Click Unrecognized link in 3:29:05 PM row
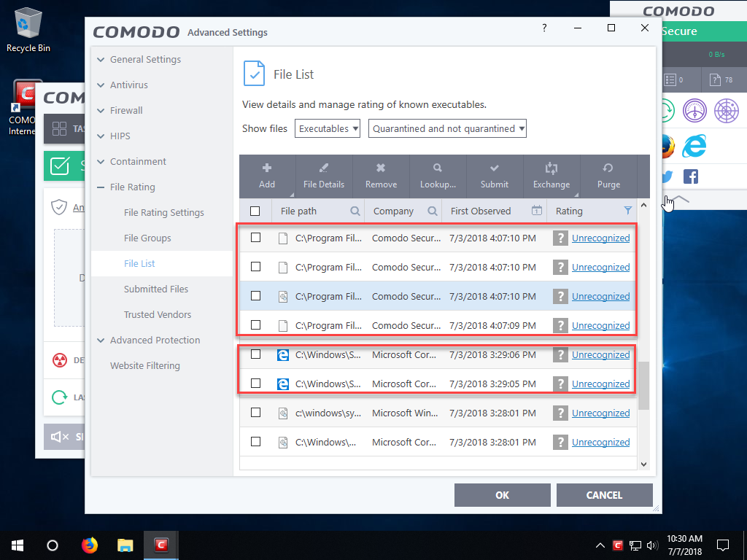Viewport: 747px width, 560px height. (601, 384)
